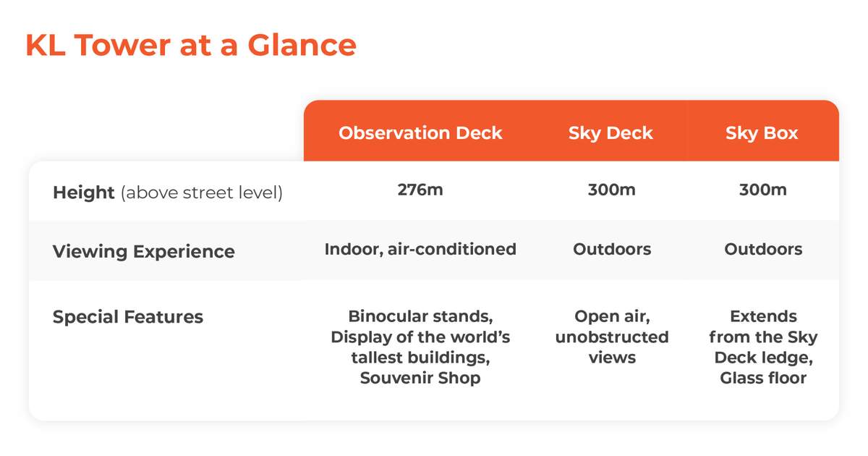
Task: Click the 'Glass floor' text
Action: click(763, 378)
